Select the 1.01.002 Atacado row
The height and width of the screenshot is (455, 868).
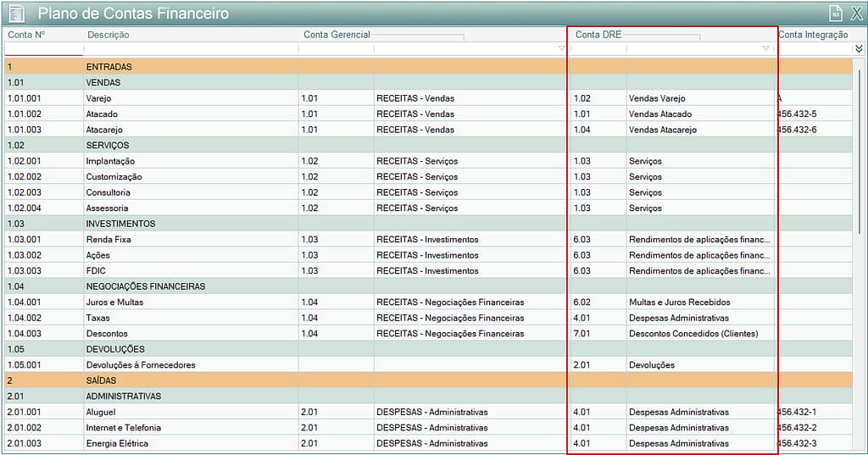pos(428,114)
